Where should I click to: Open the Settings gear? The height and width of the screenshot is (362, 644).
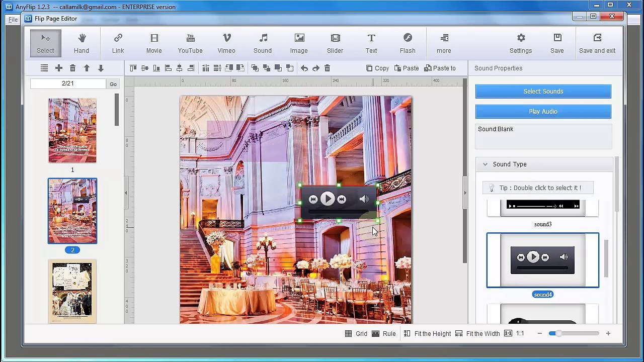[521, 43]
